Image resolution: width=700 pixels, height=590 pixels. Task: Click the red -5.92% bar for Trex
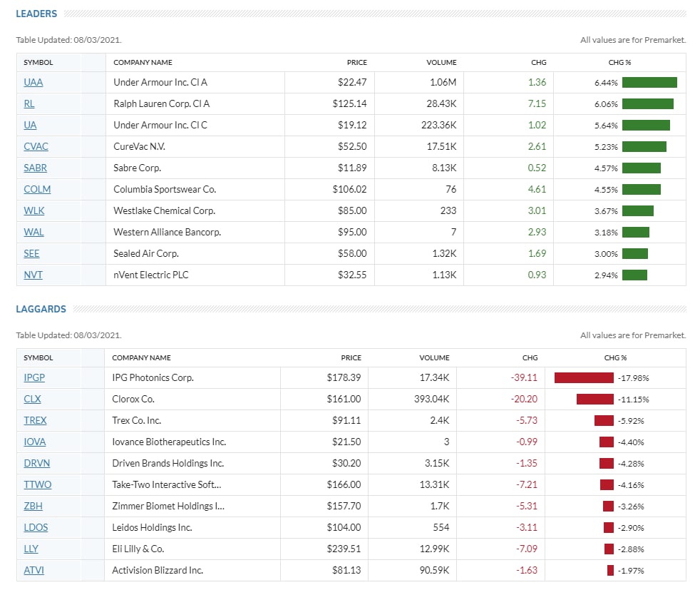604,421
